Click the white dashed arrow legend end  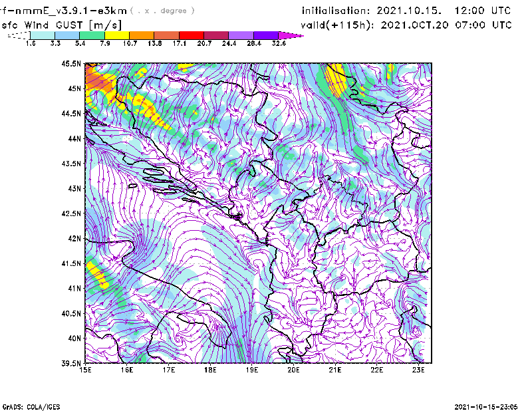tap(19, 35)
